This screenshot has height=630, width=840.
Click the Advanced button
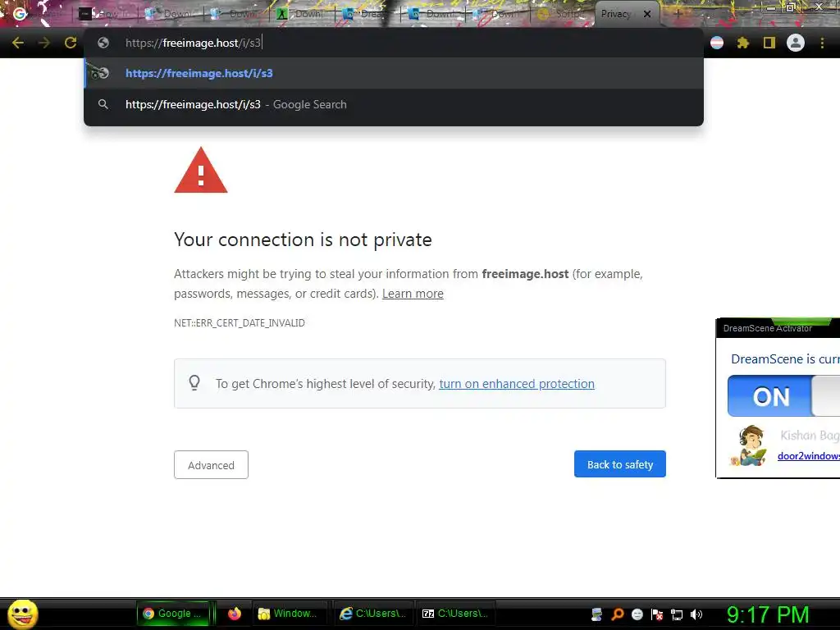(x=211, y=465)
